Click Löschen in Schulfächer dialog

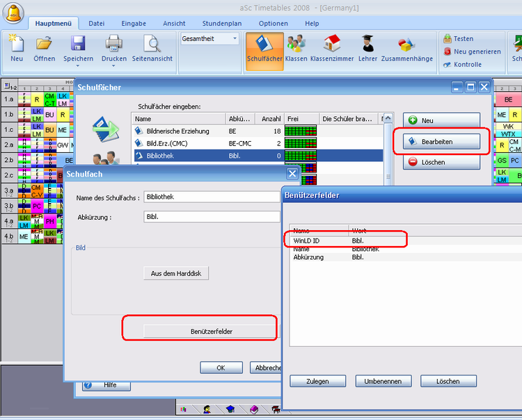click(441, 162)
